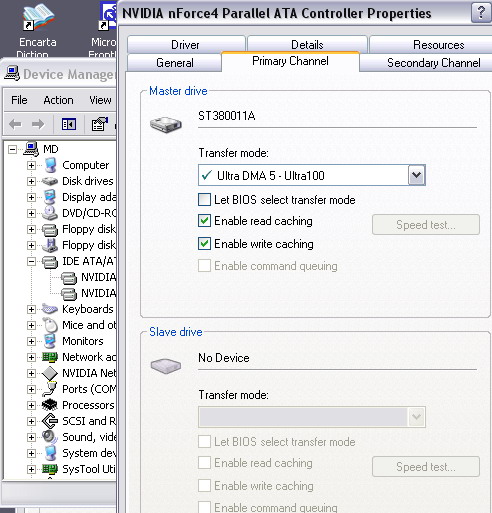Click the Keyboards category icon
Image resolution: width=492 pixels, height=513 pixels.
pos(50,309)
